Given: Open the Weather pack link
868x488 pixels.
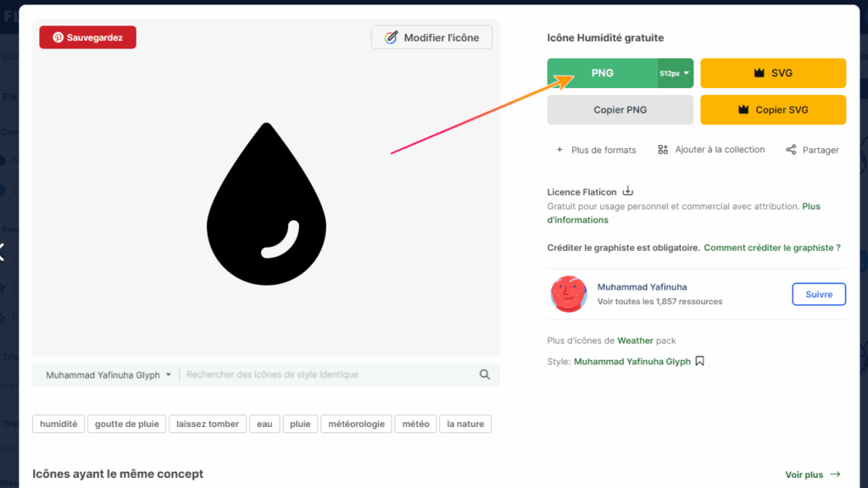Looking at the screenshot, I should pyautogui.click(x=635, y=341).
